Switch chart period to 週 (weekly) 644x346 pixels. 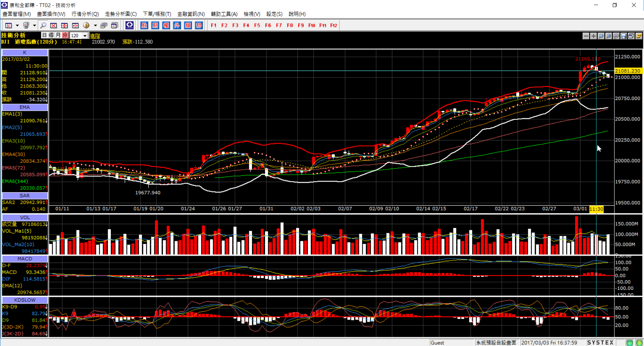pyautogui.click(x=51, y=35)
